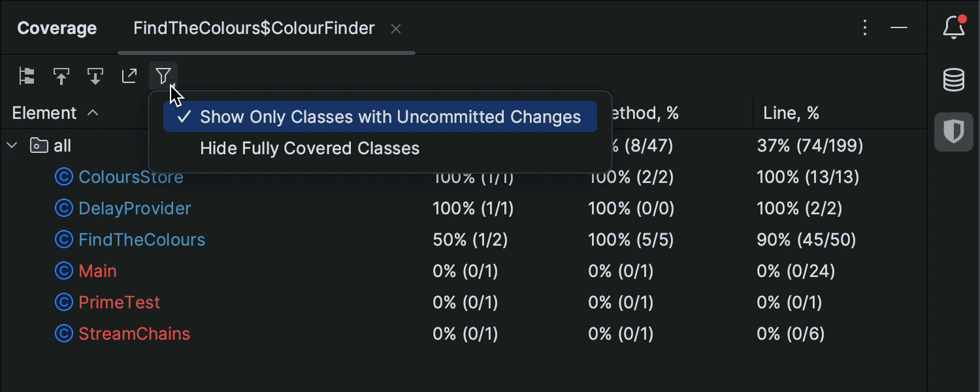Open the Database tool window icon
The image size is (980, 392).
[x=954, y=80]
